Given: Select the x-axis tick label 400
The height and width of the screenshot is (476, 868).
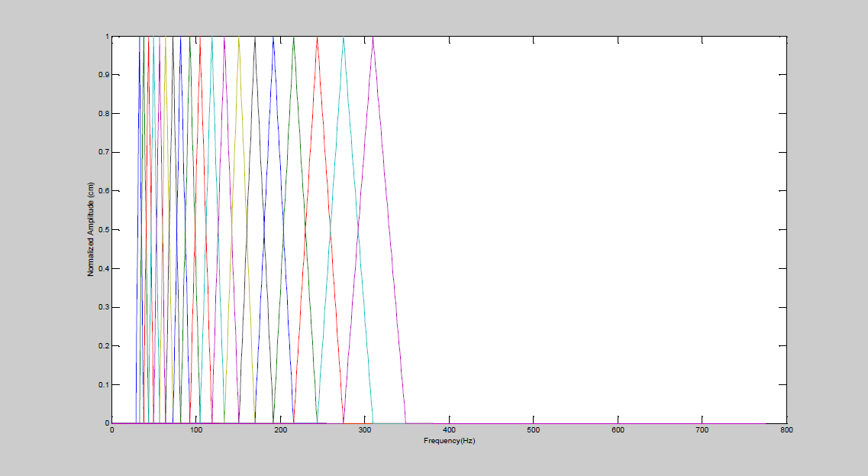Looking at the screenshot, I should click(449, 430).
